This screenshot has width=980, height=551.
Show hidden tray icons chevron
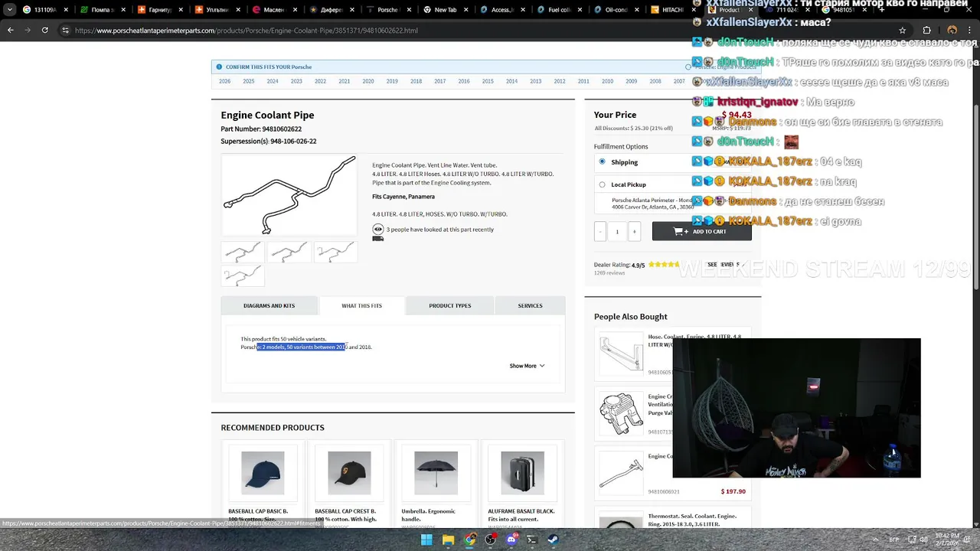[x=875, y=540]
